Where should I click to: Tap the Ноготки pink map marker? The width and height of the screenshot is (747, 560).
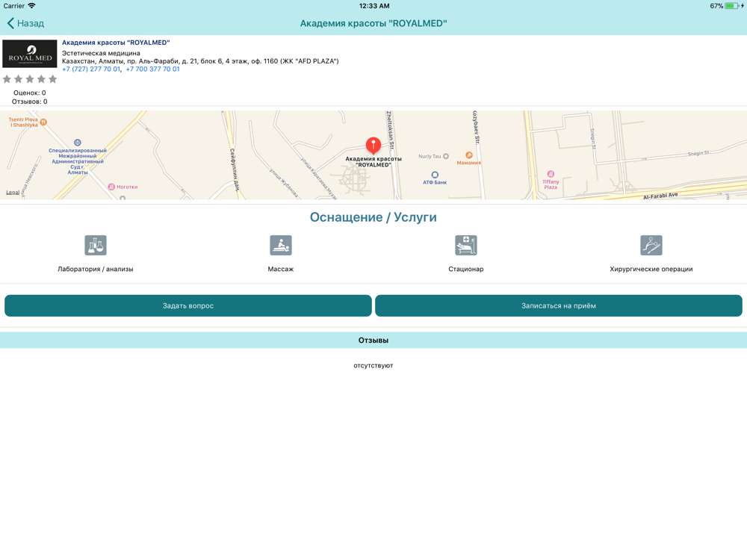pos(111,187)
